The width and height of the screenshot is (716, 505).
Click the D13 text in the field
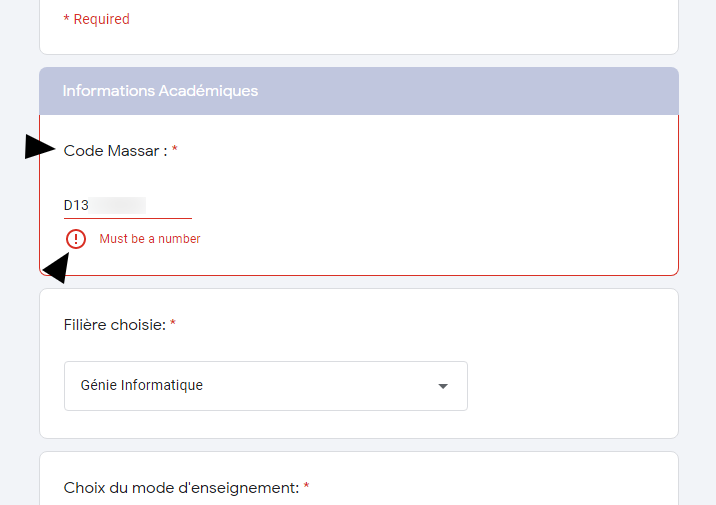[x=76, y=205]
